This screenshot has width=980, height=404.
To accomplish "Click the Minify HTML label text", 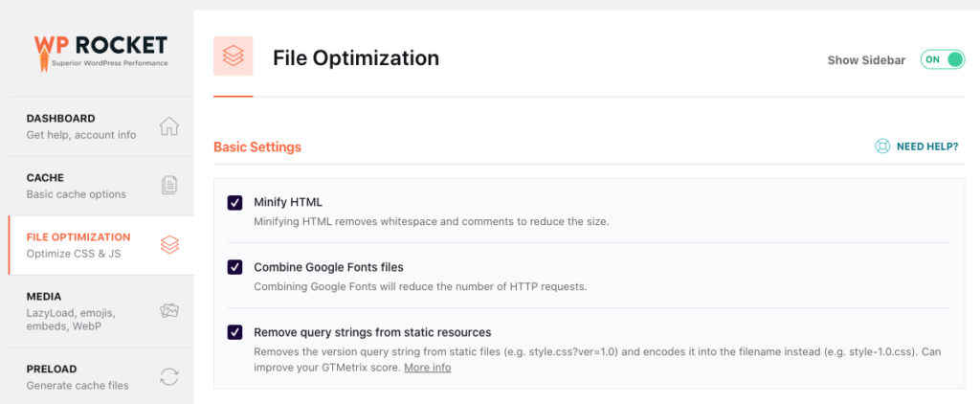I will point(288,202).
